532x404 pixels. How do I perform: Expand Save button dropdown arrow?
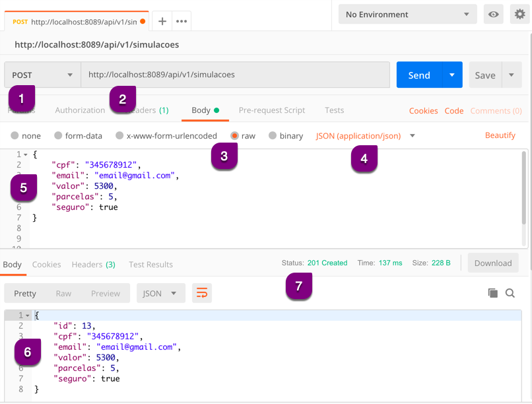pyautogui.click(x=512, y=75)
